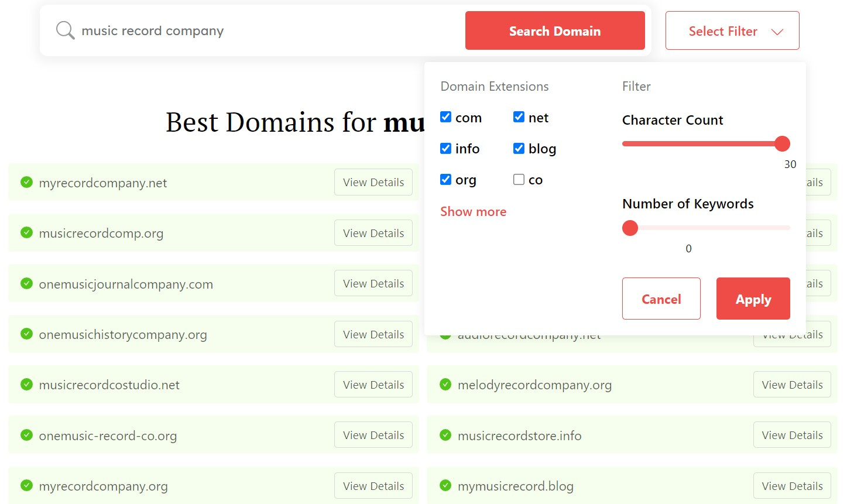This screenshot has width=847, height=504.
Task: Click green check icon beside onemusic-record-co.org
Action: coord(26,435)
